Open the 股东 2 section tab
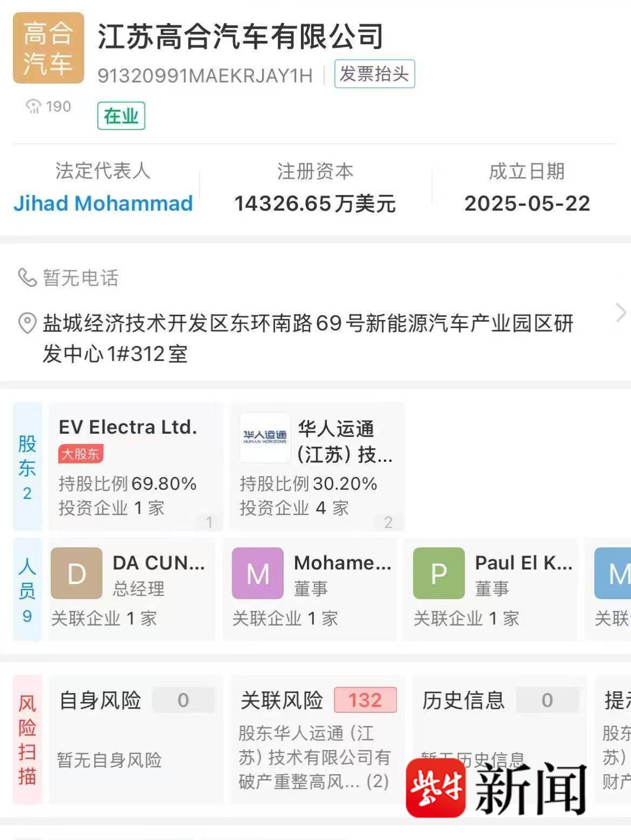 [x=27, y=467]
